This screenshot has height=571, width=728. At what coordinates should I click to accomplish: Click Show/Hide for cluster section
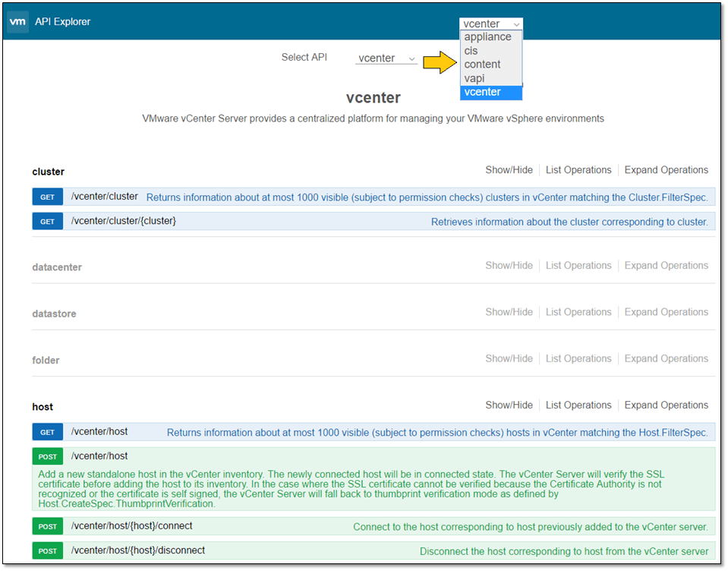509,170
